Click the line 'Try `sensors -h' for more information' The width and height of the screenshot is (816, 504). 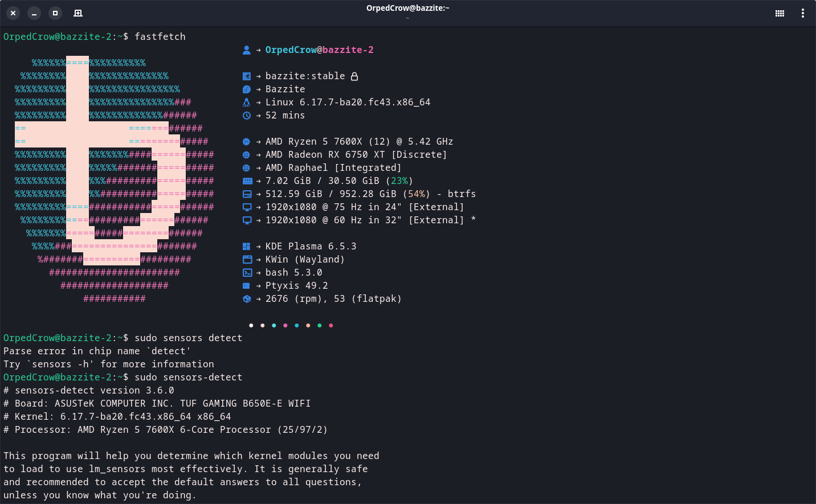pos(109,364)
